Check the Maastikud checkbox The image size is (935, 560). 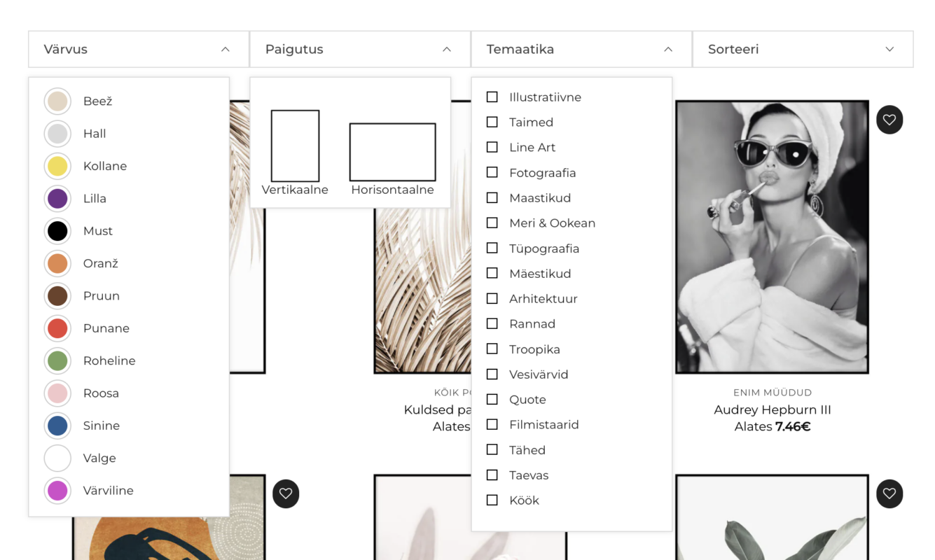(x=492, y=197)
